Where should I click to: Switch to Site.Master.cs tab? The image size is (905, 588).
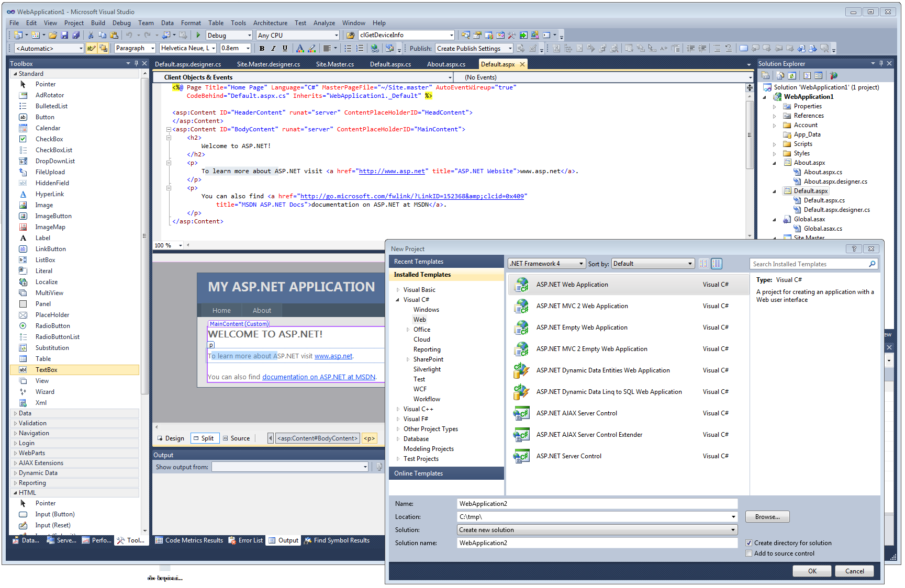point(334,64)
